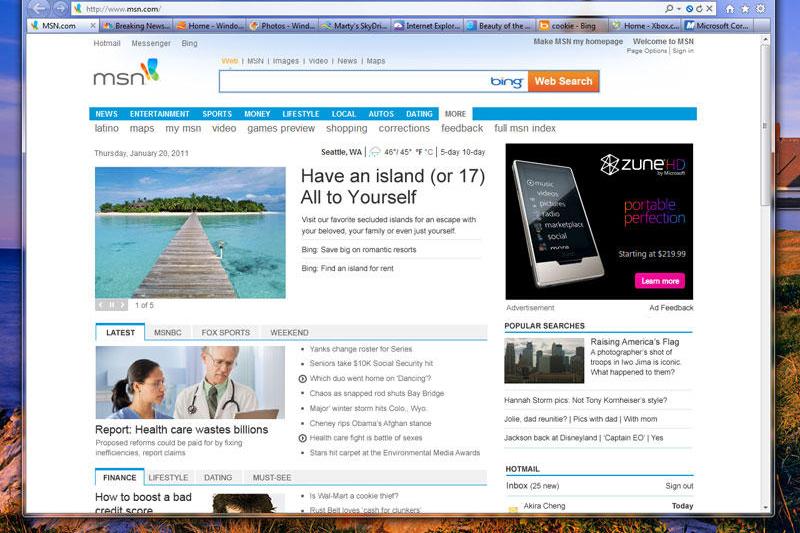Select the LIFESTYLE tab under Finance section
The width and height of the screenshot is (800, 533).
point(168,478)
